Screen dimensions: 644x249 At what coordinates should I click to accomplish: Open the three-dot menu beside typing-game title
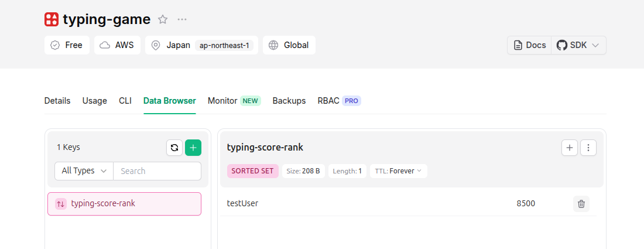pos(182,19)
